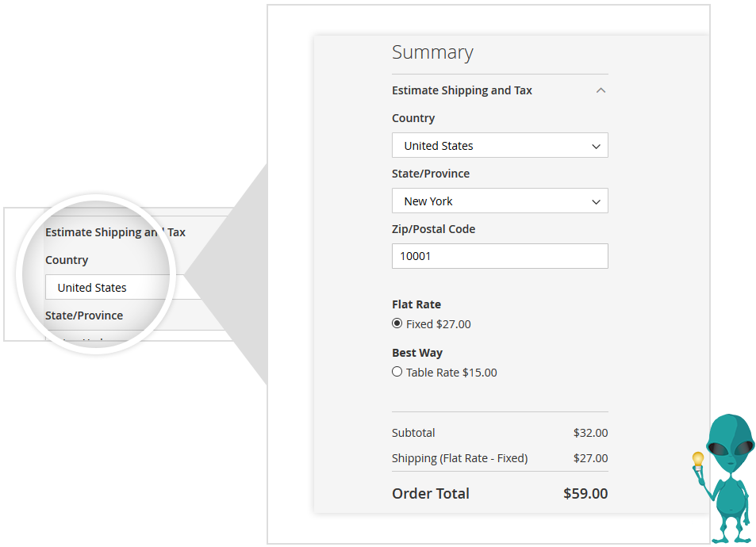Click the Best Way heading
756x547 pixels.
[x=417, y=353]
